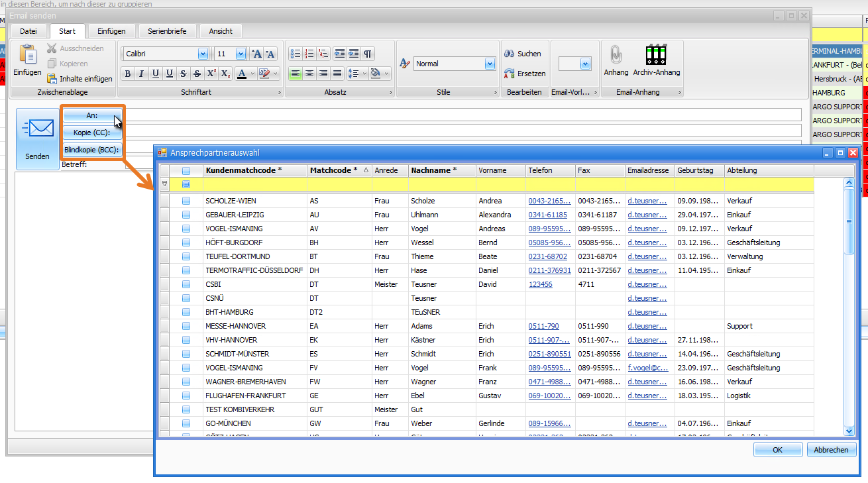Viewport: 868px width, 483px height.
Task: Toggle the select-all checkbox in grid header
Action: coord(186,170)
